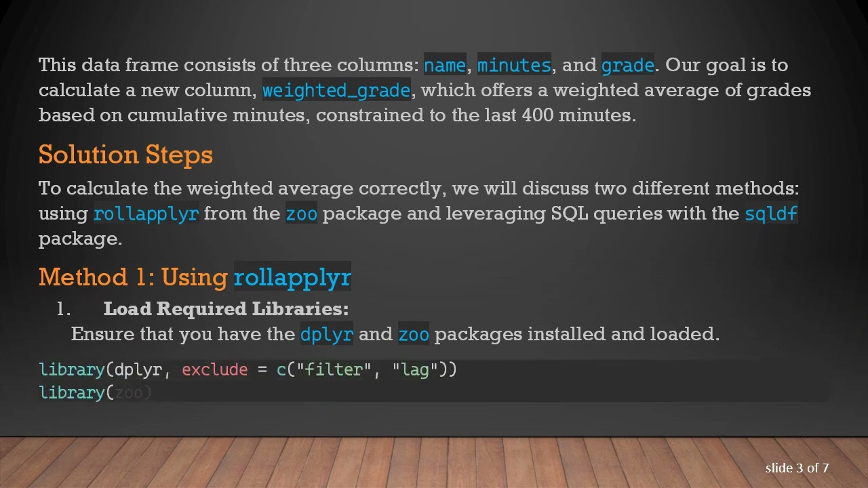Image resolution: width=868 pixels, height=488 pixels.
Task: Click the 'sqldf' package keyword
Action: 771,213
